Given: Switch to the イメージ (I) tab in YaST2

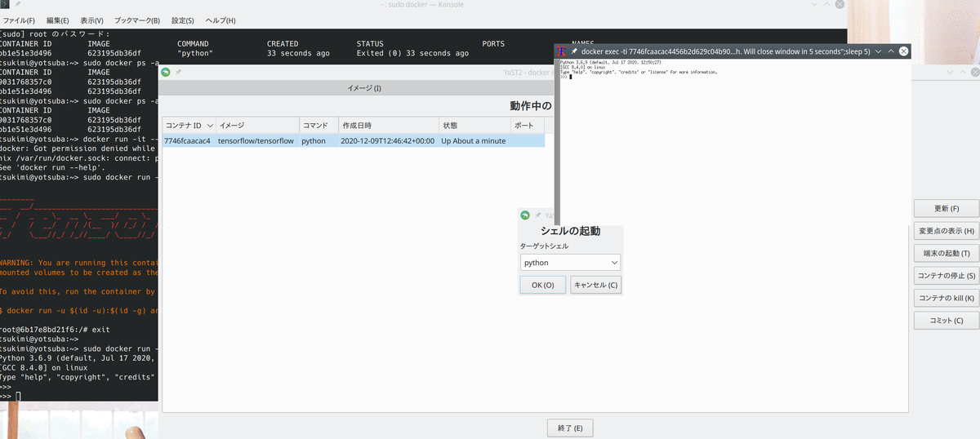Looking at the screenshot, I should 364,88.
